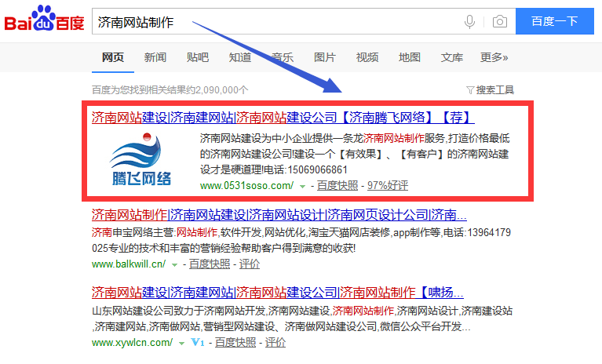Expand the 更多» menu
This screenshot has height=364, width=602.
pyautogui.click(x=494, y=57)
